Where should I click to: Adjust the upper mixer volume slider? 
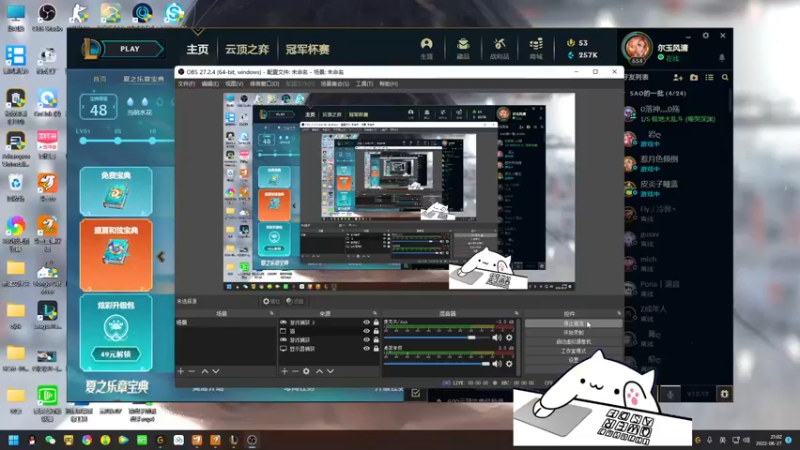pyautogui.click(x=436, y=337)
